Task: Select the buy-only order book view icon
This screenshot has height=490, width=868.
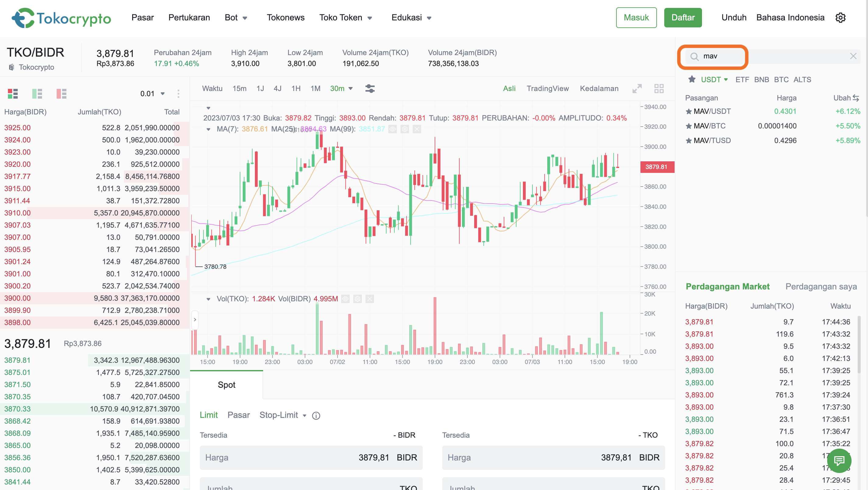Action: [x=37, y=94]
